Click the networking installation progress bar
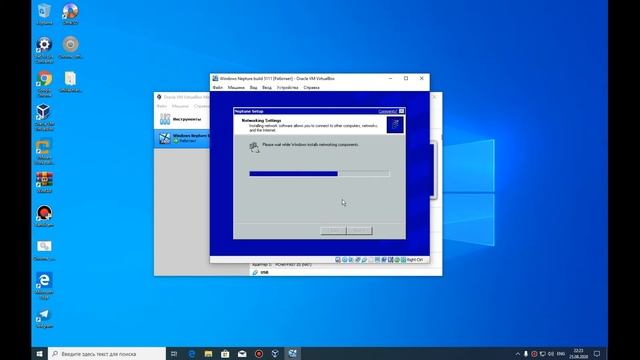The width and height of the screenshot is (640, 360). point(320,174)
